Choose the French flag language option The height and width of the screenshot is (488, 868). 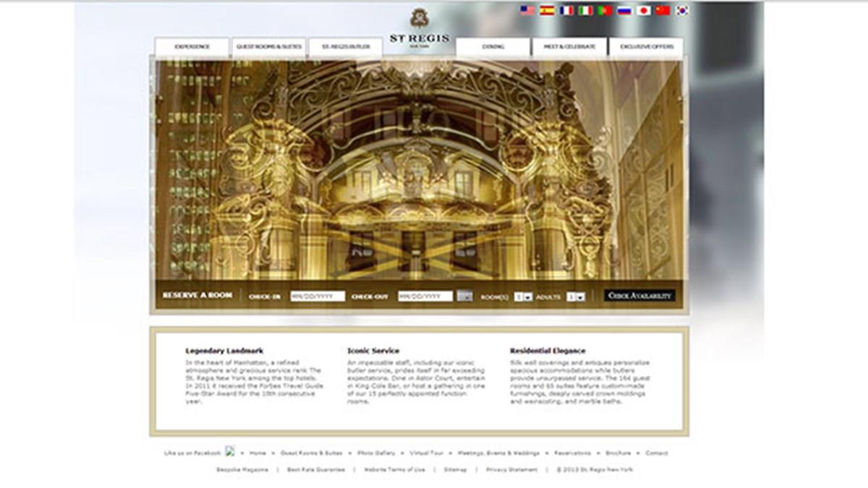(x=566, y=10)
